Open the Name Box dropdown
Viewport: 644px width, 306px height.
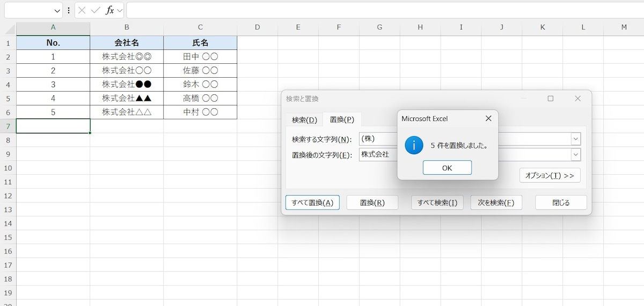[x=57, y=10]
